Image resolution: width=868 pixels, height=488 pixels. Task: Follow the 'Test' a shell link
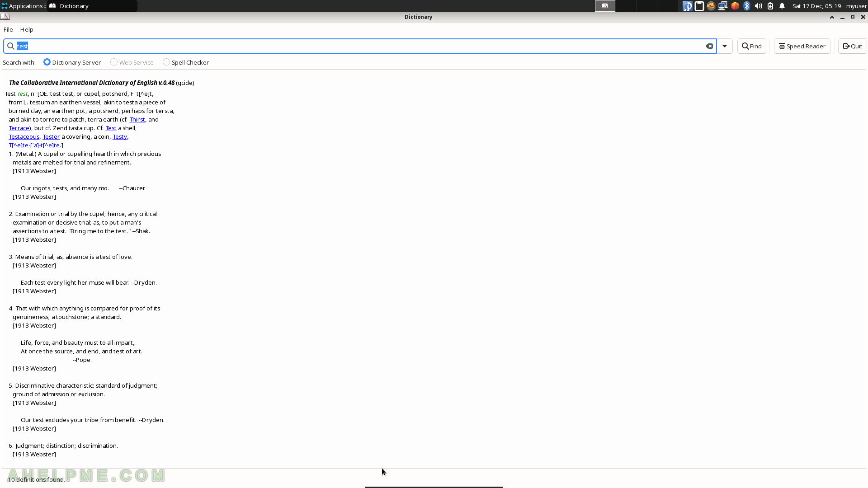click(111, 128)
